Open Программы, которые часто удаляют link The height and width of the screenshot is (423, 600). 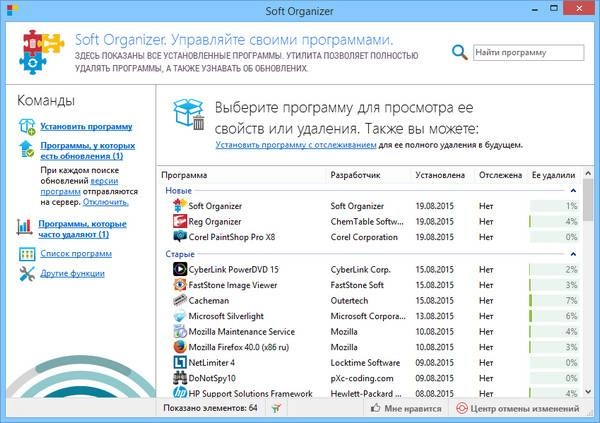pos(82,229)
